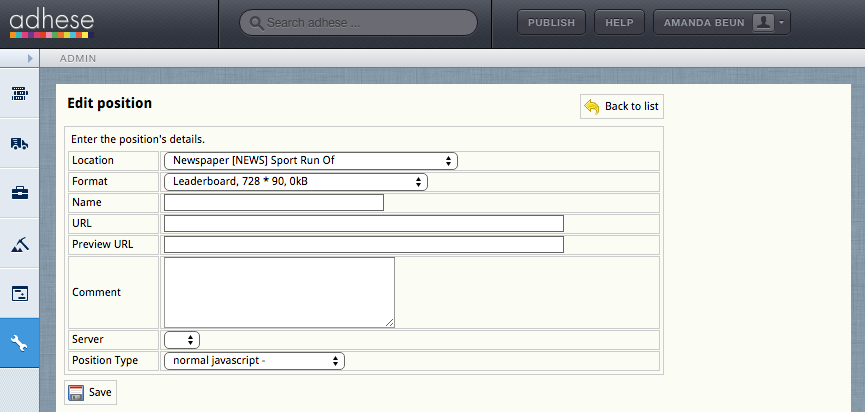
Task: Open the Location dropdown
Action: (311, 160)
